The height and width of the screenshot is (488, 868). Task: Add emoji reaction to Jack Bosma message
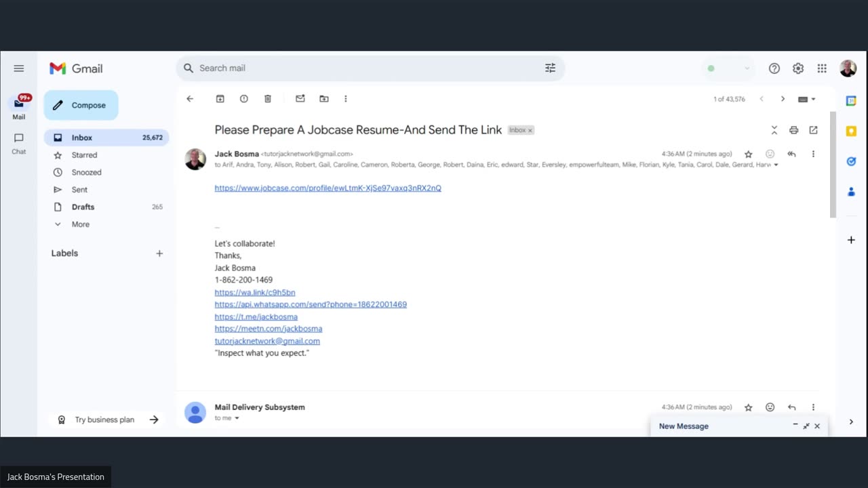click(770, 155)
